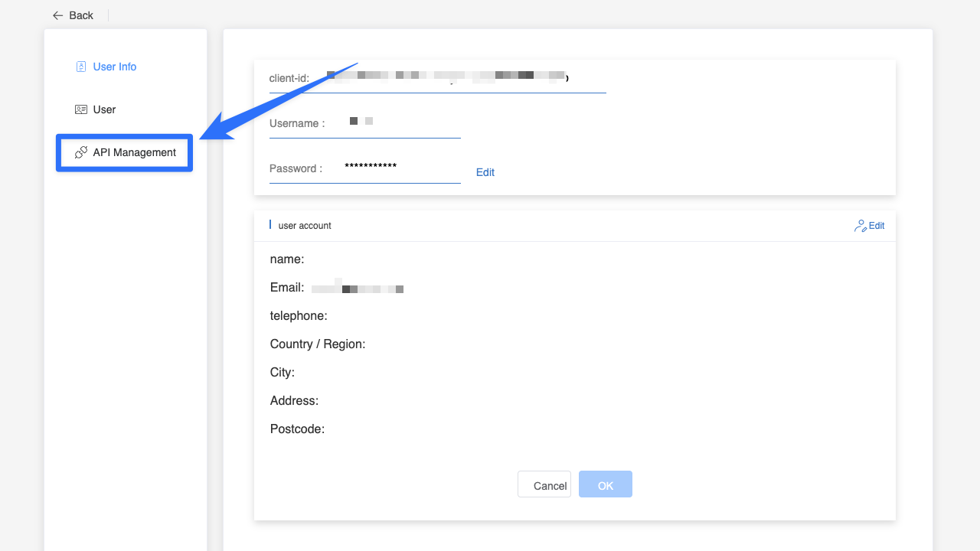This screenshot has width=980, height=551.
Task: Click the API Management plug icon
Action: [x=81, y=152]
